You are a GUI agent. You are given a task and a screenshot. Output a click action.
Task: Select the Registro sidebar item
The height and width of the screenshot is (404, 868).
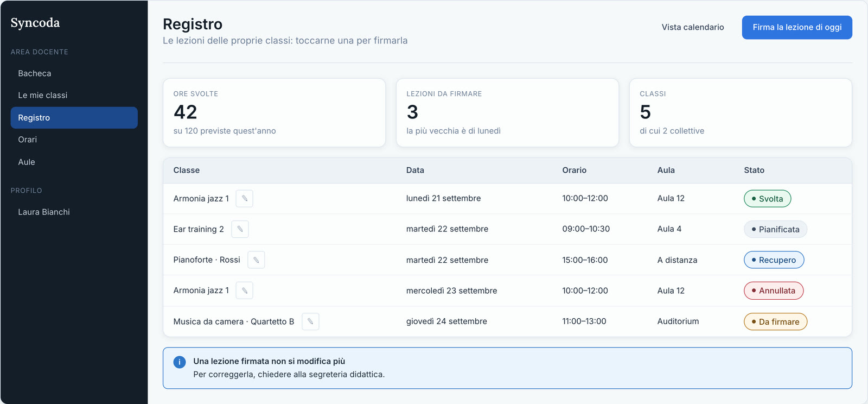click(74, 118)
